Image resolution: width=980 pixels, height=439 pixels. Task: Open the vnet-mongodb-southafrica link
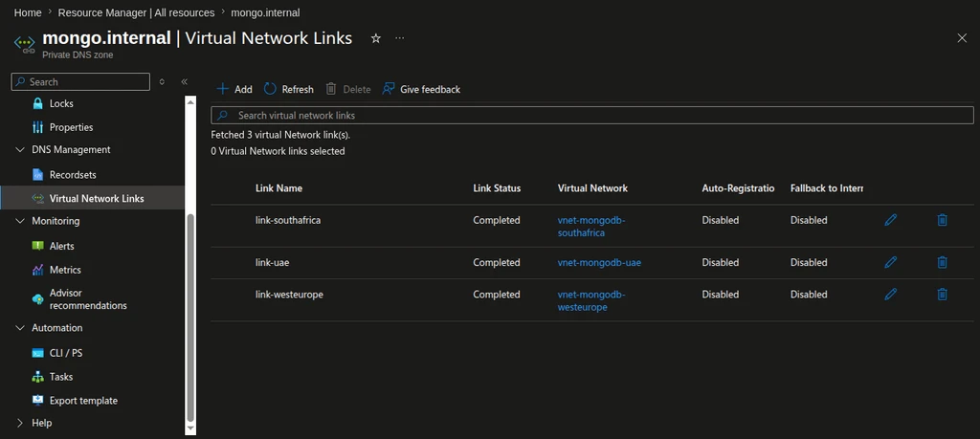(x=591, y=226)
